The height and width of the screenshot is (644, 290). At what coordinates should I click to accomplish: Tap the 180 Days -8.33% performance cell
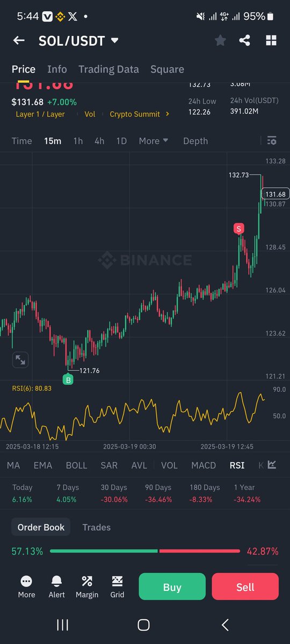tap(205, 493)
